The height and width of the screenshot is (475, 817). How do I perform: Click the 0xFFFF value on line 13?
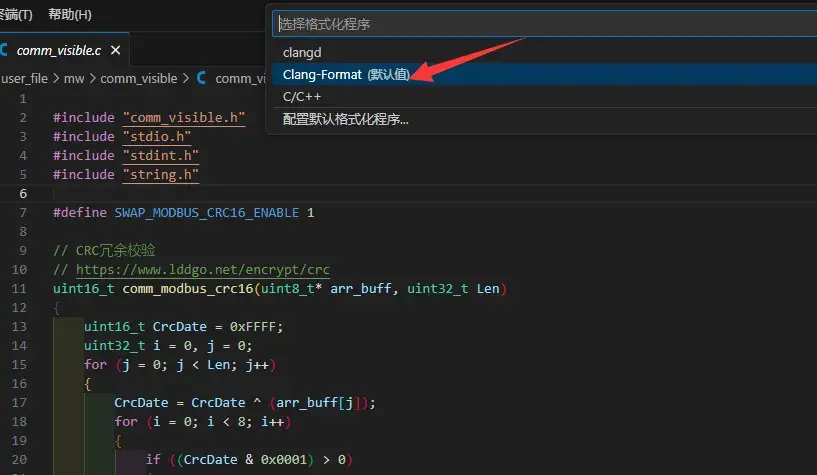[x=253, y=327]
